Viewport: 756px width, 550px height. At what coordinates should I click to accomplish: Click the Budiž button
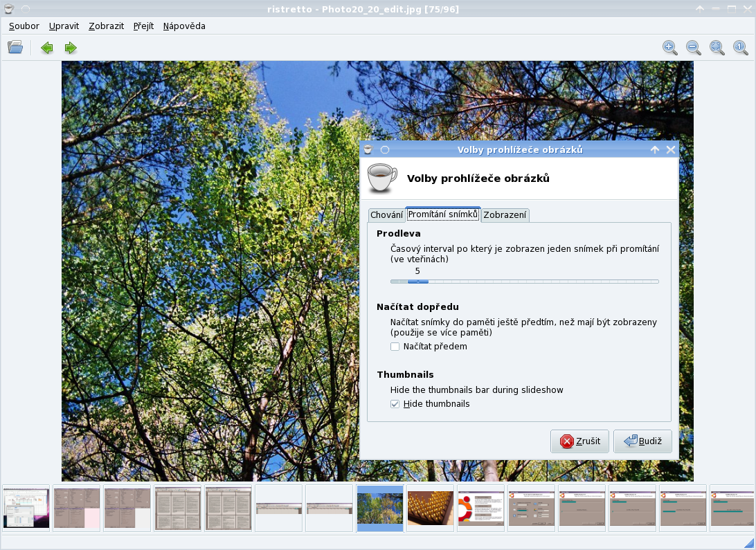642,441
